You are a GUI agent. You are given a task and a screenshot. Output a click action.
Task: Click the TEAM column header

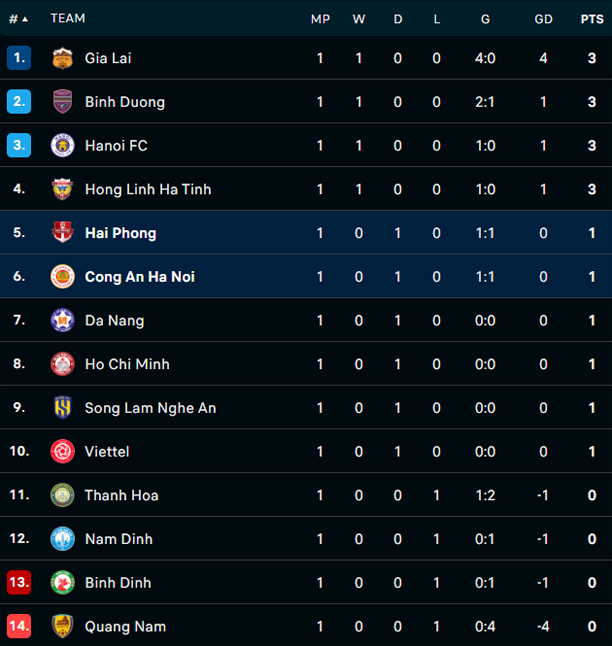click(68, 18)
